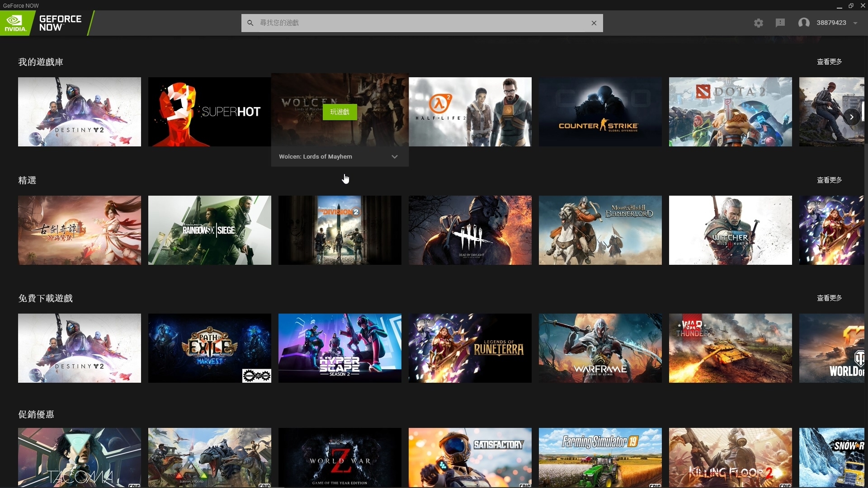
Task: Open Destiny 2 in free games row
Action: [80, 348]
